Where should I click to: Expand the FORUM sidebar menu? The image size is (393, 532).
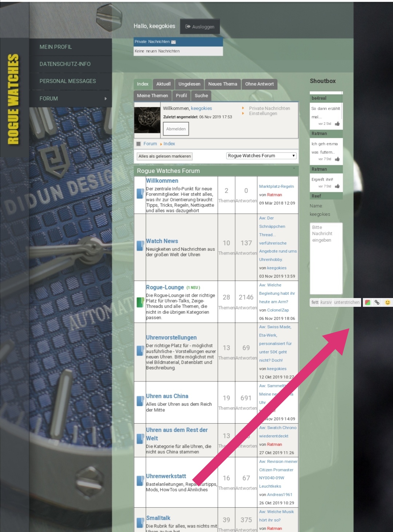(x=106, y=99)
